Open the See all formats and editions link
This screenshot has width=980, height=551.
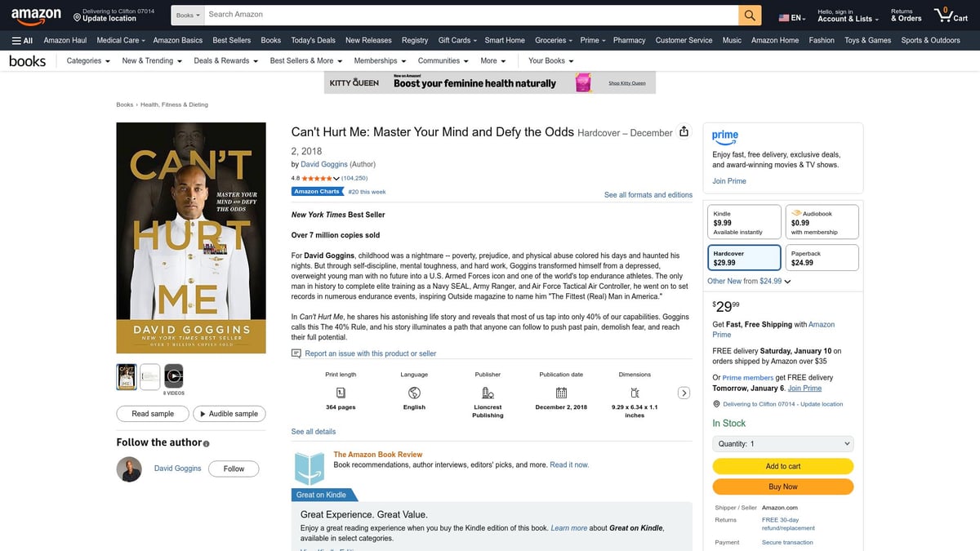pos(648,194)
